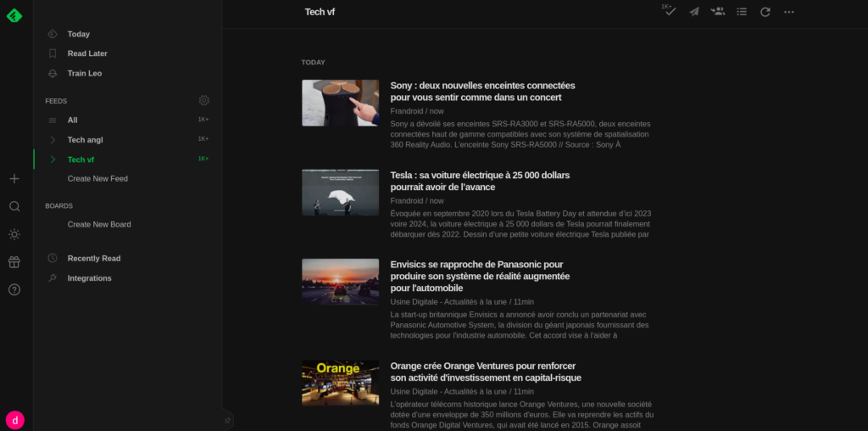The height and width of the screenshot is (431, 868).
Task: Click the TODAY section label
Action: [314, 63]
